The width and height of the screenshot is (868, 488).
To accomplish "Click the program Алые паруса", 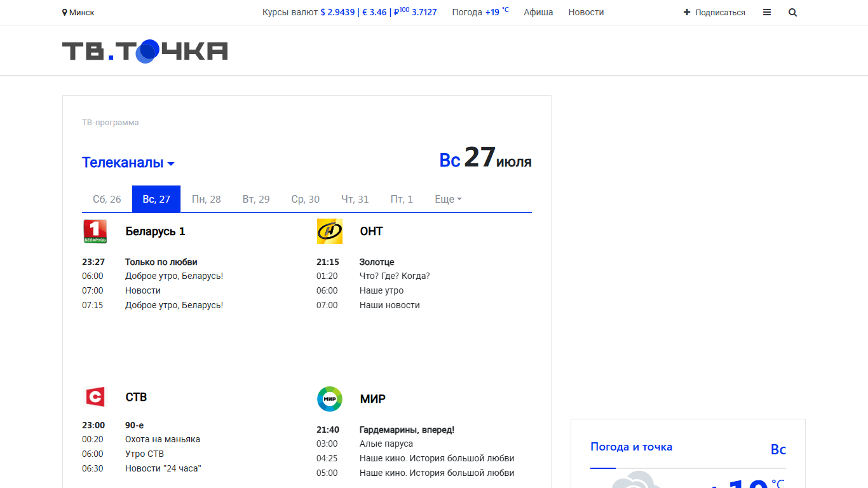I will tap(386, 444).
